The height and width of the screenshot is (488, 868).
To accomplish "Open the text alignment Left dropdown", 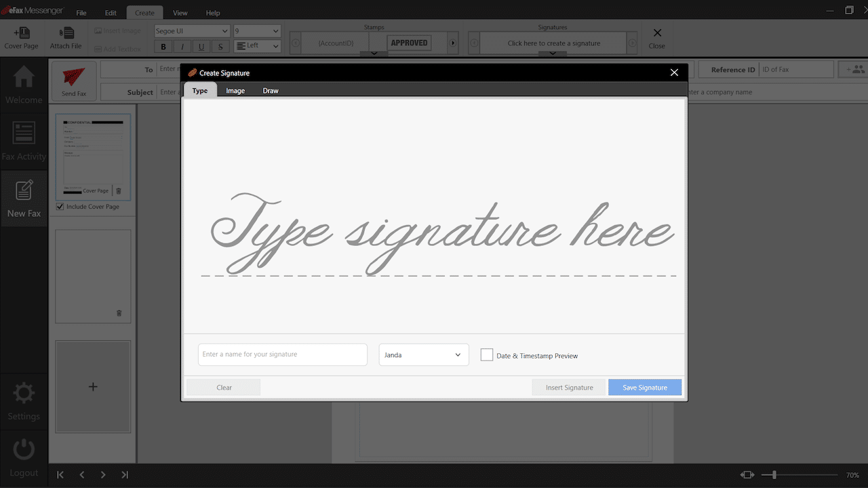I will (x=257, y=46).
